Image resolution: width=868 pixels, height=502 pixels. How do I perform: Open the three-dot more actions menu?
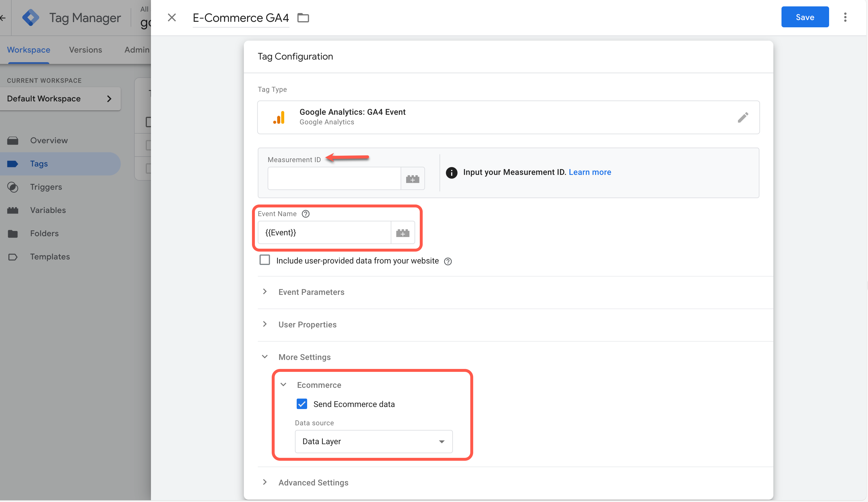coord(845,17)
